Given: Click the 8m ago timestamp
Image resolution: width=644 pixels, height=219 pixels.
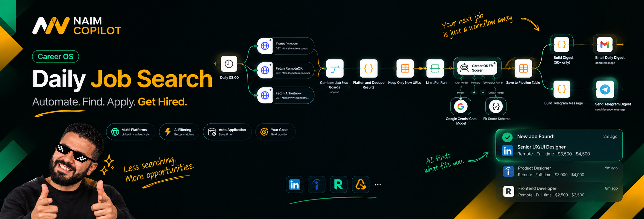Looking at the screenshot, I should coord(611,188).
